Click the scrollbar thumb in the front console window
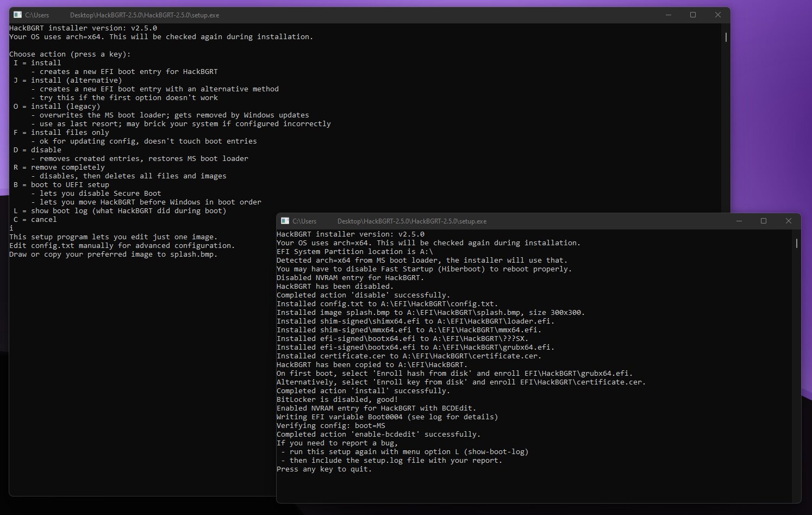The image size is (812, 515). [x=797, y=243]
